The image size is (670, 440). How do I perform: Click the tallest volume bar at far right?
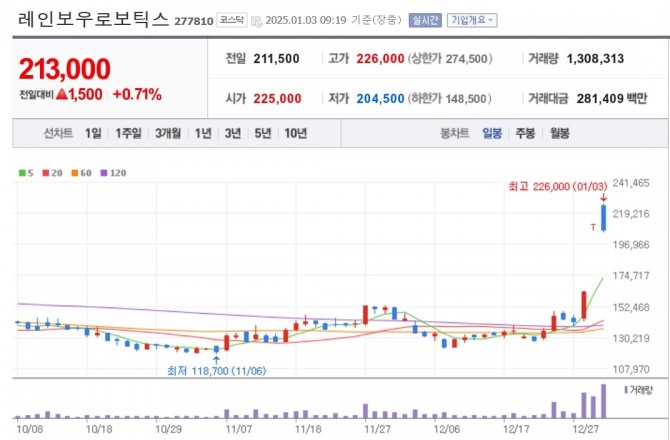603,401
